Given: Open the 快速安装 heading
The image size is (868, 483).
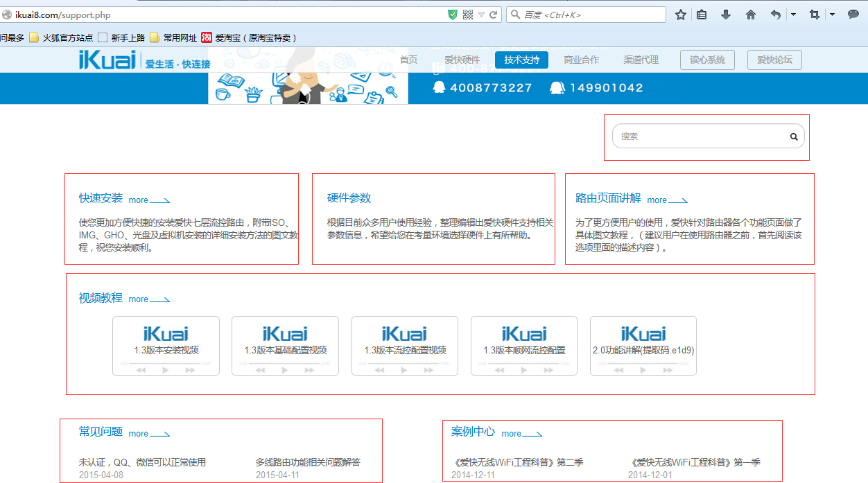Looking at the screenshot, I should point(101,198).
